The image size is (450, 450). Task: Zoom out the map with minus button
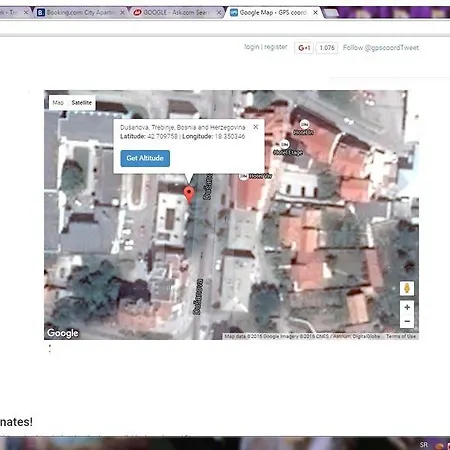coord(407,321)
